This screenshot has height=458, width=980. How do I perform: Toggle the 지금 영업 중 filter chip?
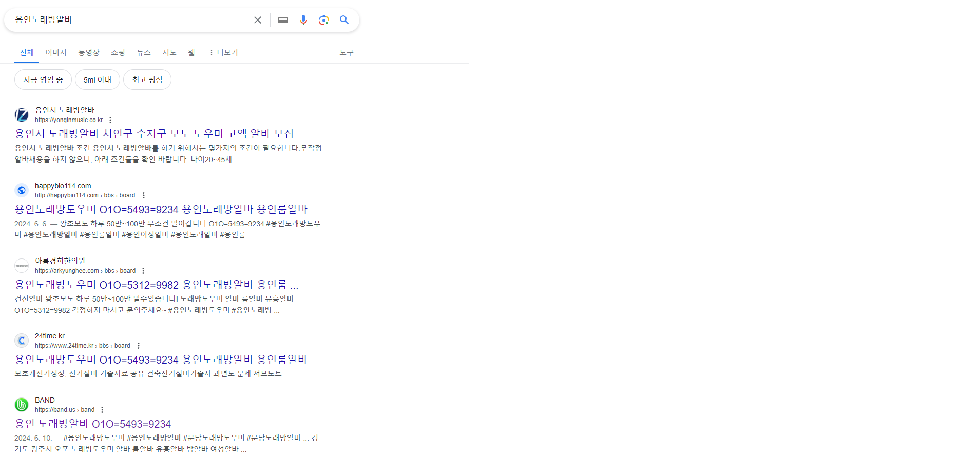(43, 79)
